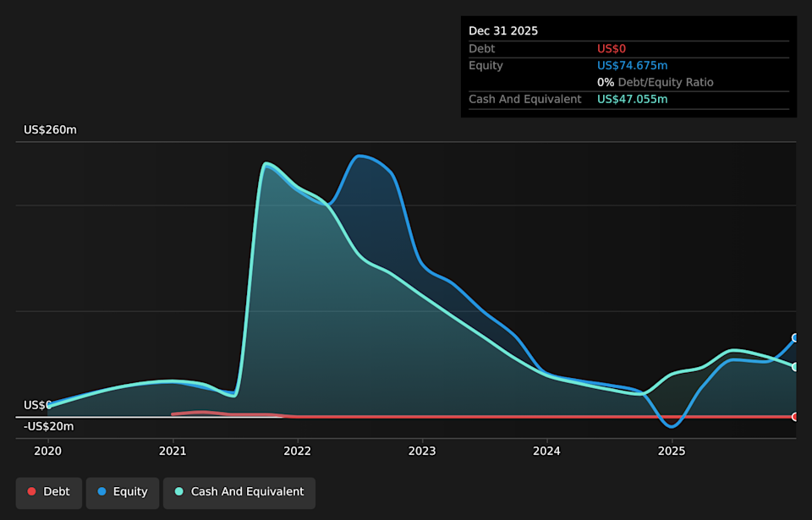
Task: Toggle the Equity series in legend
Action: 123,492
